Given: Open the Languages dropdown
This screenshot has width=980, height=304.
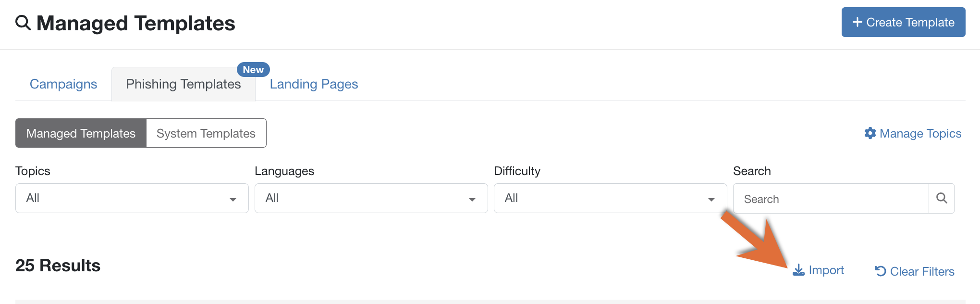Looking at the screenshot, I should pos(371,198).
